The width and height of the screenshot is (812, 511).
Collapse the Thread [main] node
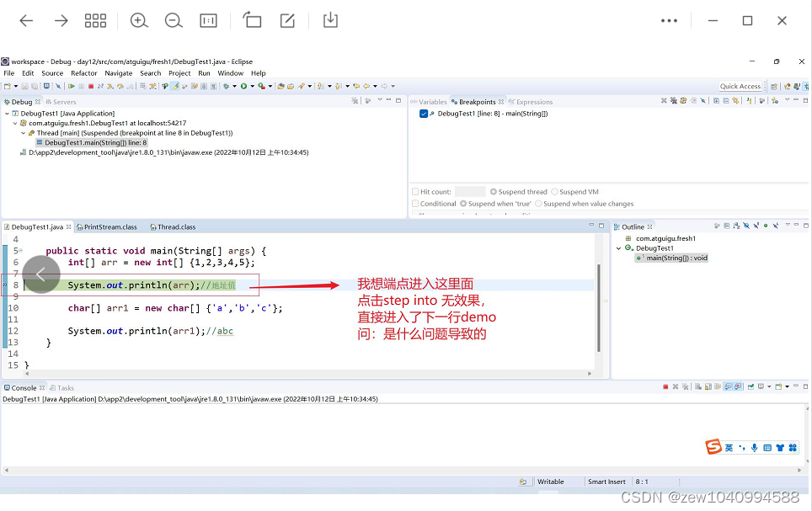[x=23, y=133]
